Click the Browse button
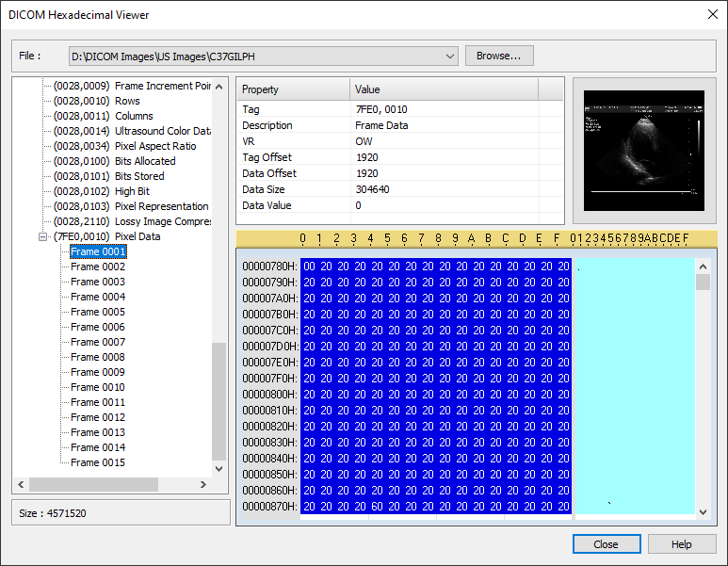 499,57
